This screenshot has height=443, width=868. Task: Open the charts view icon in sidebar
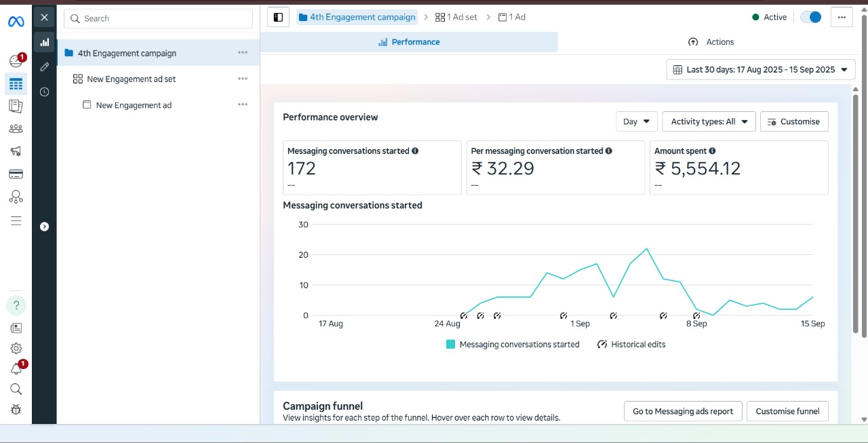[x=45, y=42]
